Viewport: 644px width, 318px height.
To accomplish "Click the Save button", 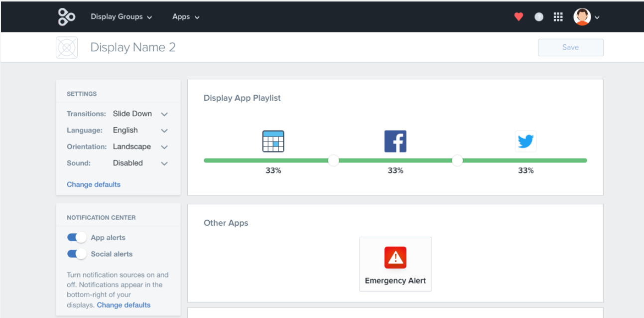I will coord(570,47).
